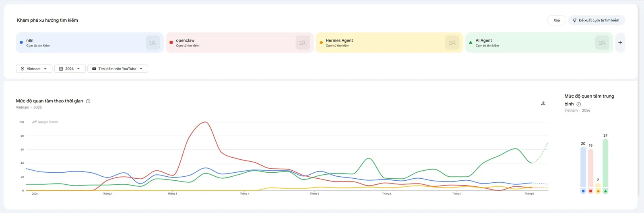Click the Tháng 4 axis label
The image size is (644, 213).
(x=244, y=194)
